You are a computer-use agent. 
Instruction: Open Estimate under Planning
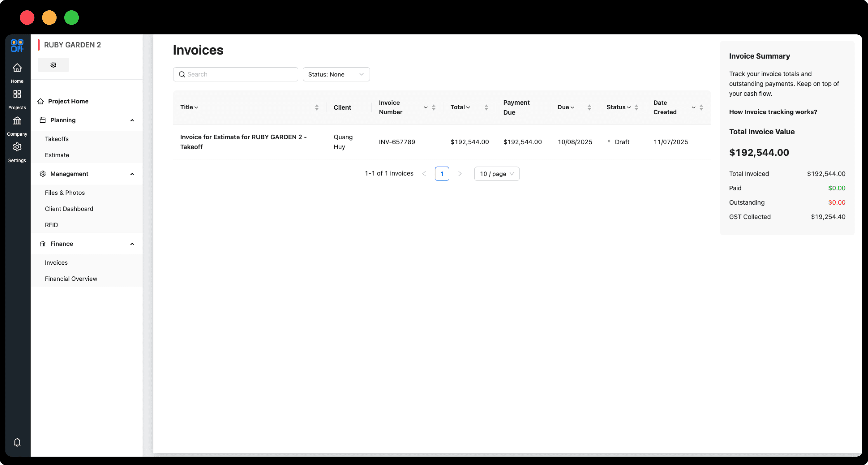click(57, 155)
